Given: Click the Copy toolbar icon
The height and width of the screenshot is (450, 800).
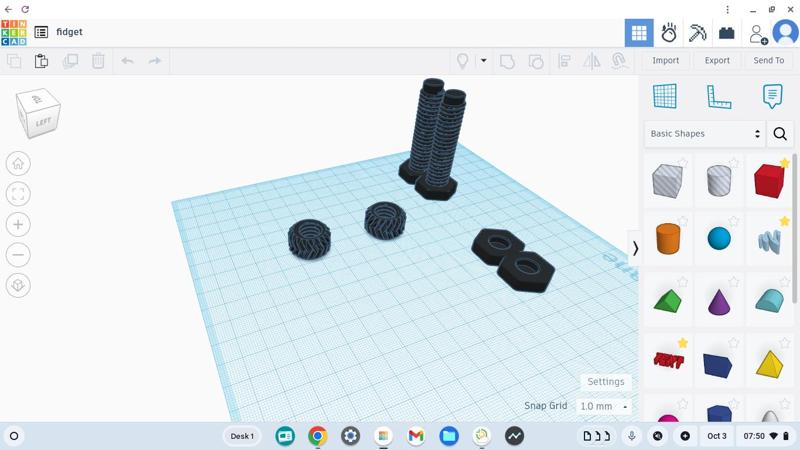Looking at the screenshot, I should tap(14, 61).
